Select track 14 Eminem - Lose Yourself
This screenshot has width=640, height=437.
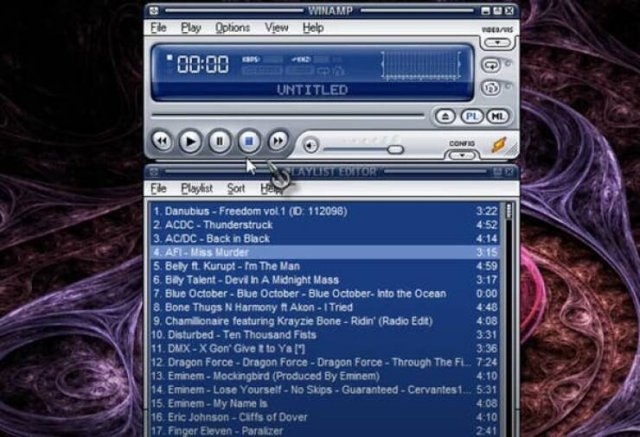pos(325,390)
